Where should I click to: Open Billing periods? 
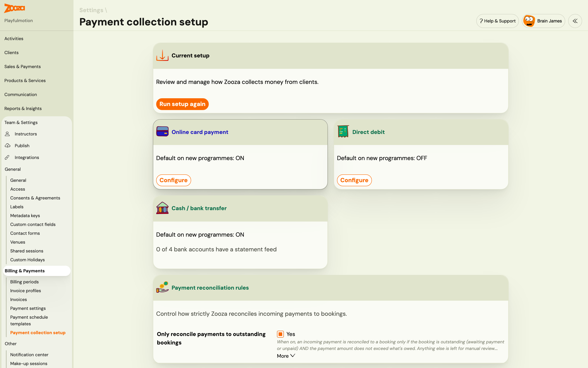click(x=25, y=282)
